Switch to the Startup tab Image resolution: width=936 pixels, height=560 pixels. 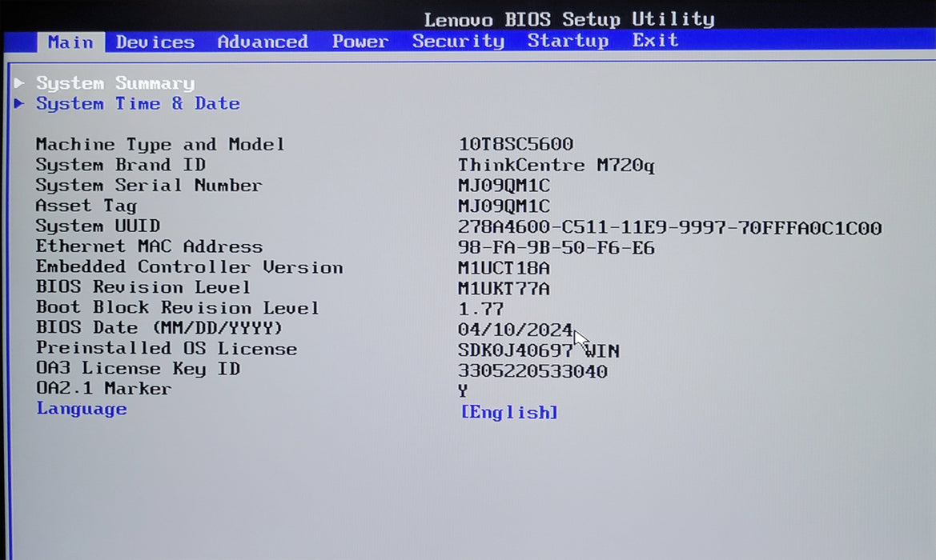click(568, 41)
